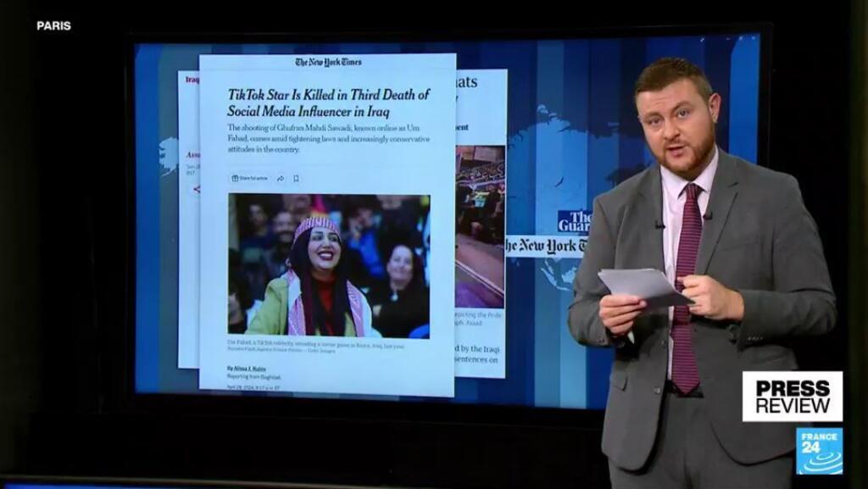The height and width of the screenshot is (489, 868).
Task: Click the share arrow icon under article summary
Action: [x=281, y=179]
